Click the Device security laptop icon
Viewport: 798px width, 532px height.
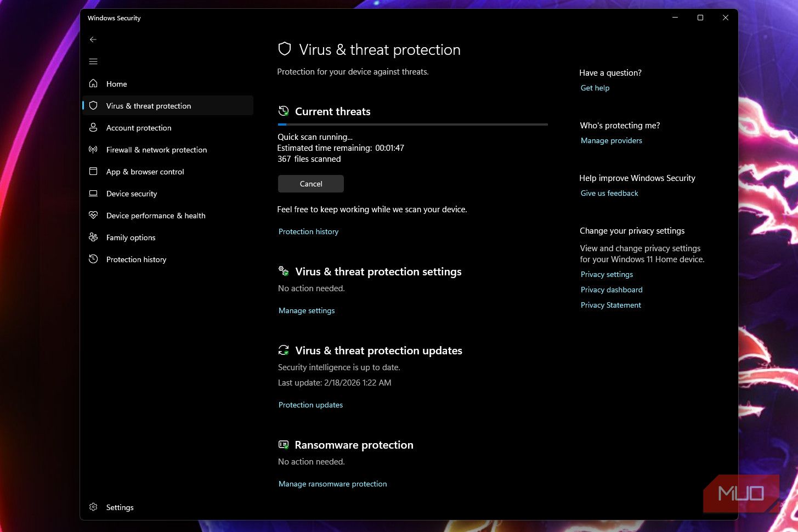(x=93, y=193)
